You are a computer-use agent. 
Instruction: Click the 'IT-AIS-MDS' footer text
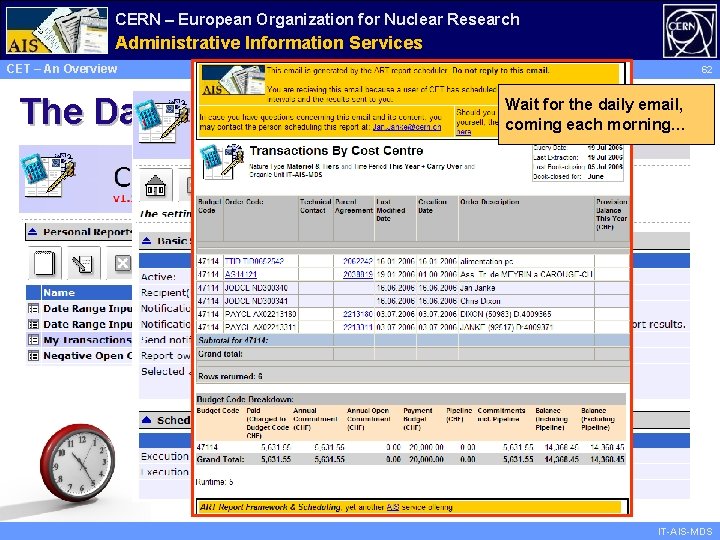[685, 531]
